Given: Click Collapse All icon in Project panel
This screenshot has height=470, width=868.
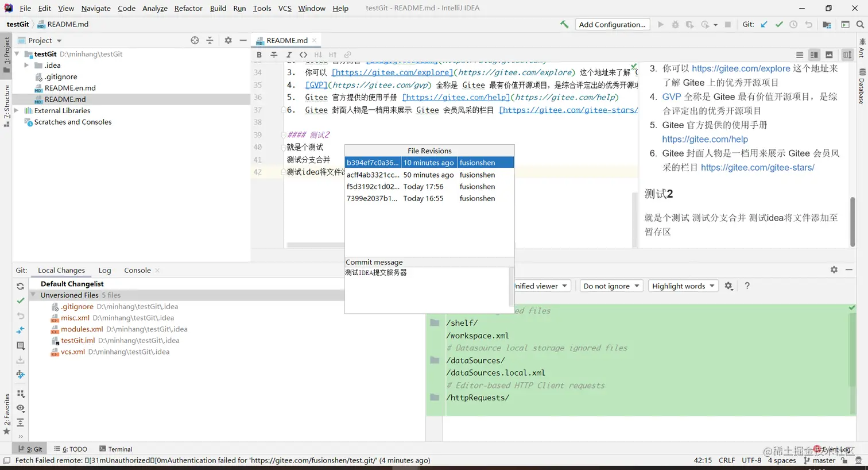Looking at the screenshot, I should (x=210, y=40).
